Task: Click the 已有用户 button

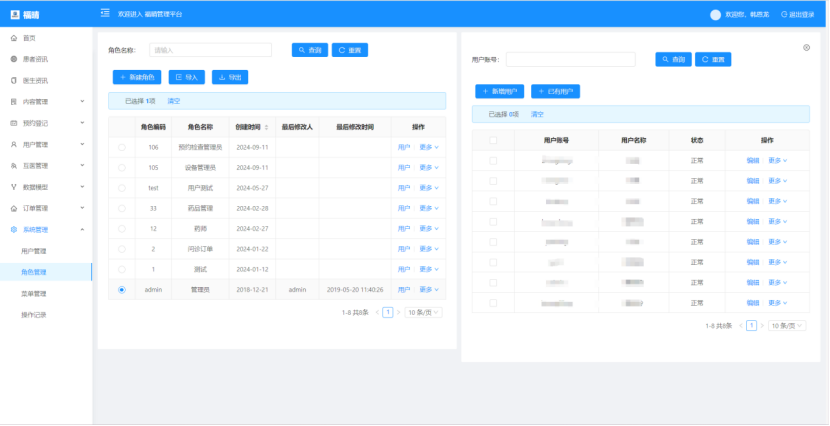Action: [x=555, y=91]
